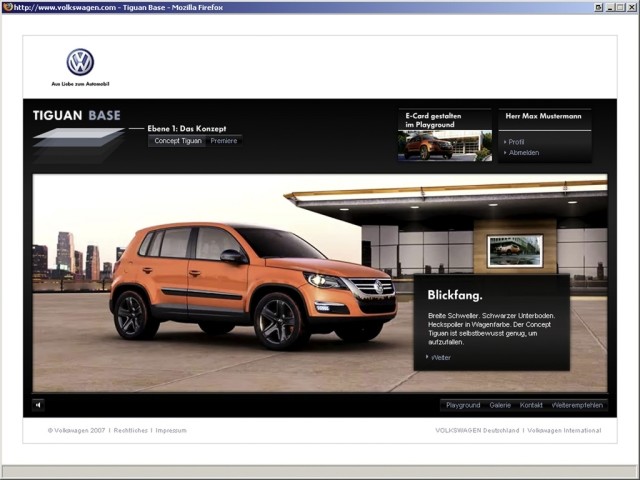Open Galerie in the bottom menu

(x=500, y=405)
